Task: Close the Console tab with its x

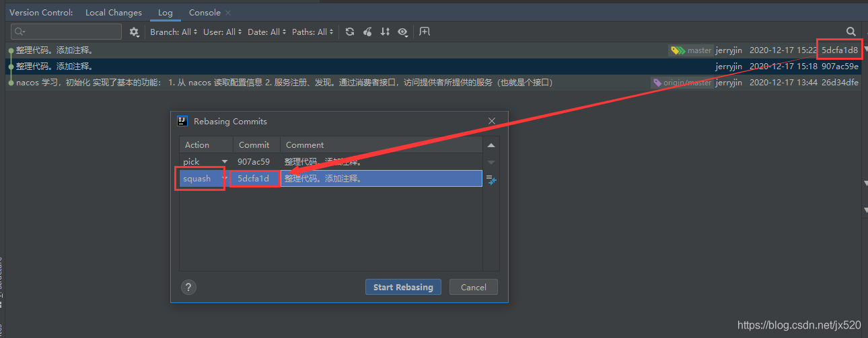Action: click(228, 13)
